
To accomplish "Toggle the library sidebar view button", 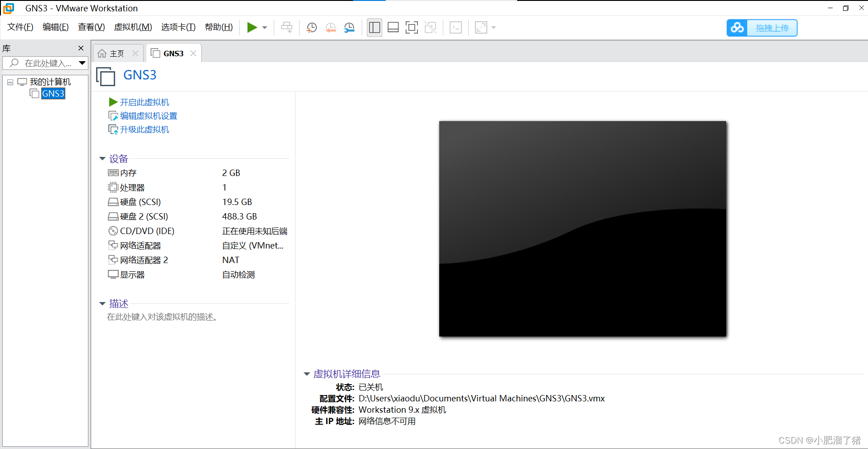I will tap(374, 28).
